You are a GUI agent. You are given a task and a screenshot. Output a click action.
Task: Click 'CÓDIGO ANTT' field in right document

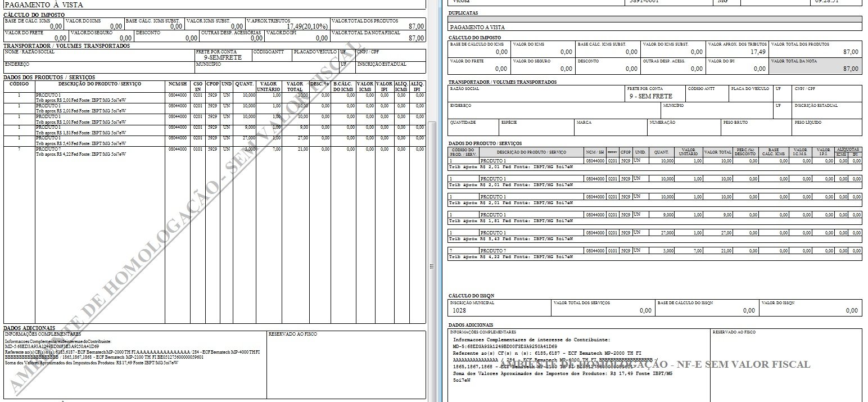point(707,93)
